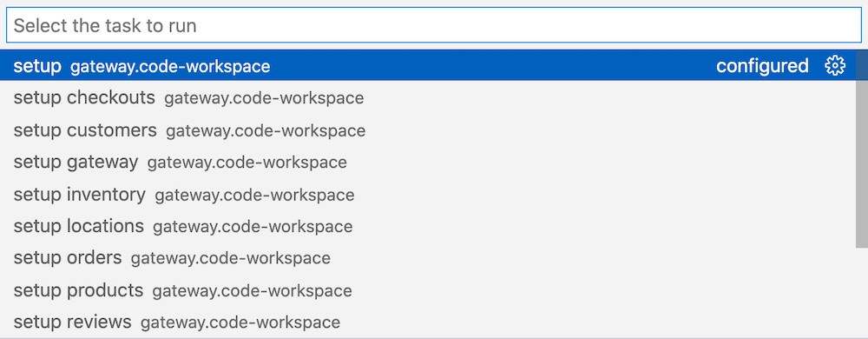The height and width of the screenshot is (339, 868).
Task: Click the workspace label beside 'setup inventory'
Action: coord(254,195)
